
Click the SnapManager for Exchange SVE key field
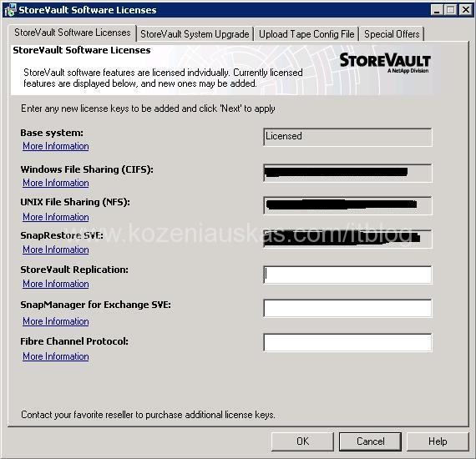pos(347,308)
